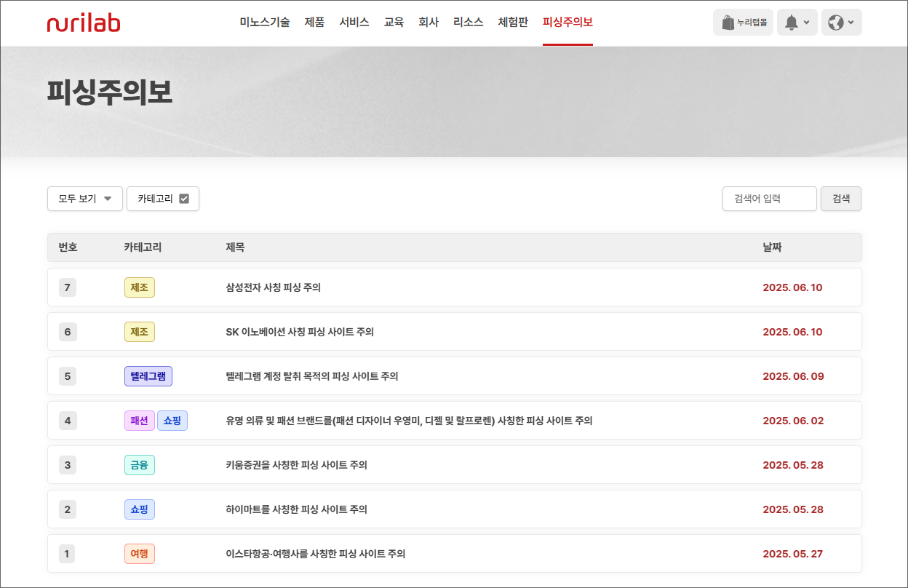Open the 미노스기술 menu
908x588 pixels.
[265, 23]
